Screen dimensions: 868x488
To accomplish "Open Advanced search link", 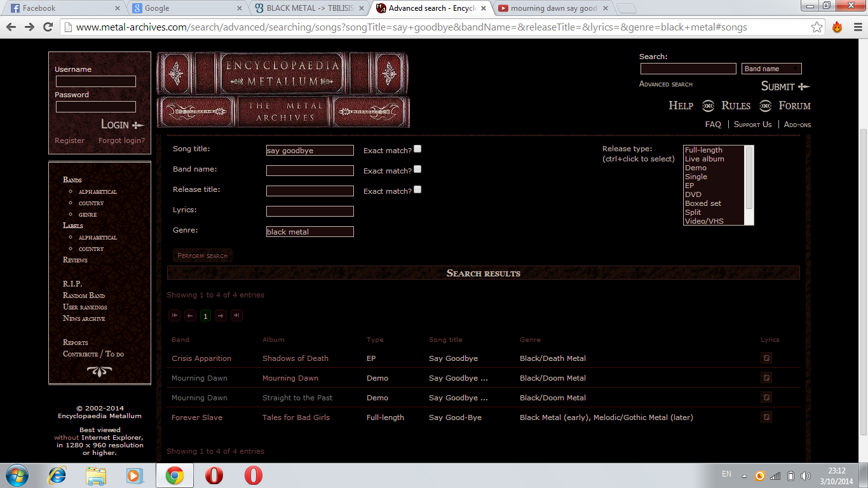I will click(x=666, y=84).
